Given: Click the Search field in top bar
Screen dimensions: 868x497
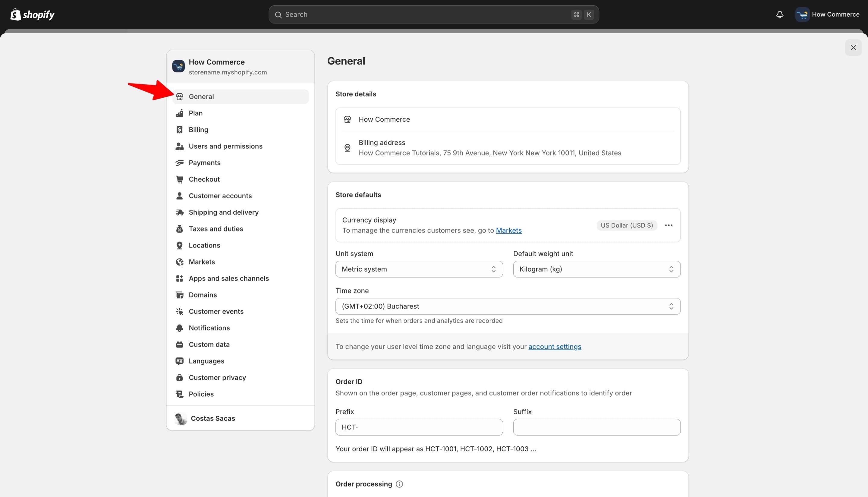Looking at the screenshot, I should tap(433, 14).
